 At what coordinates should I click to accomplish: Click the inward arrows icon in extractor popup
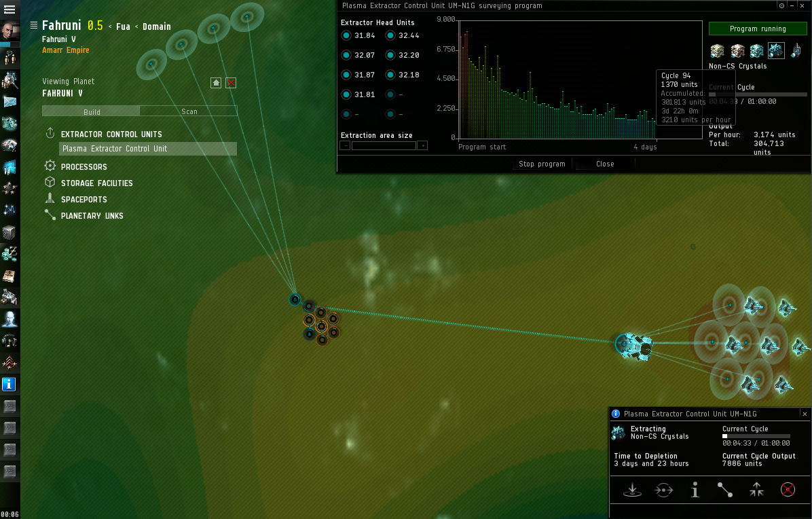(756, 490)
